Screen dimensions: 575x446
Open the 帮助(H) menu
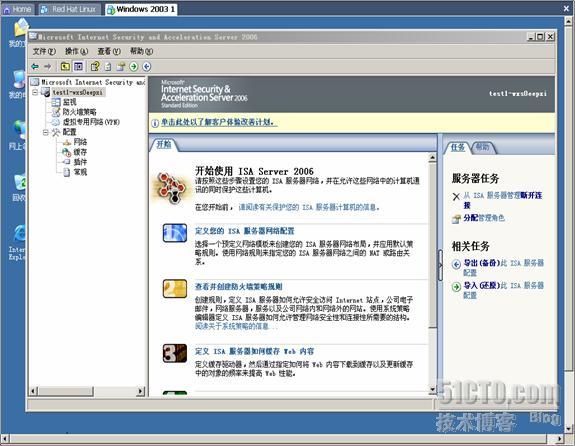141,51
